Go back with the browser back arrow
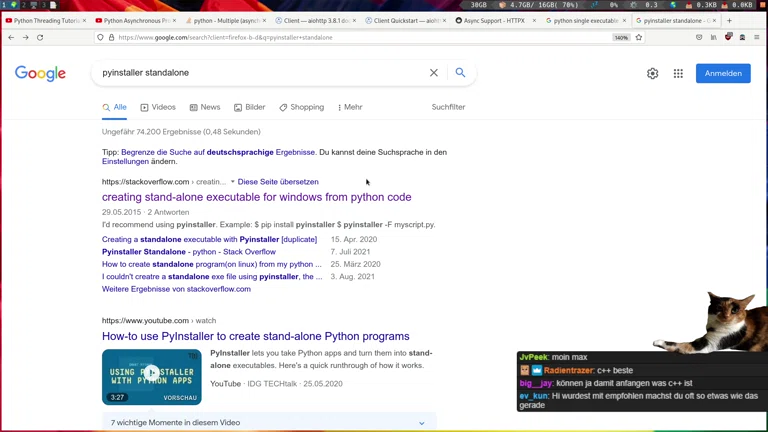This screenshot has height=432, width=768. tap(11, 37)
